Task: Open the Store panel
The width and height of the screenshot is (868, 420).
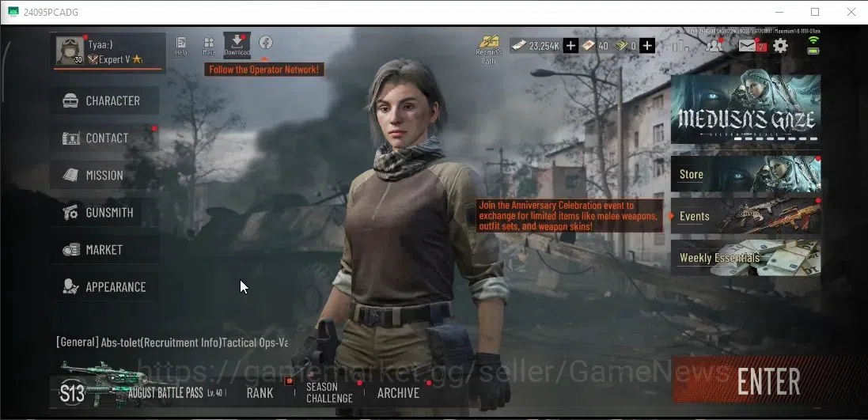Action: 745,174
